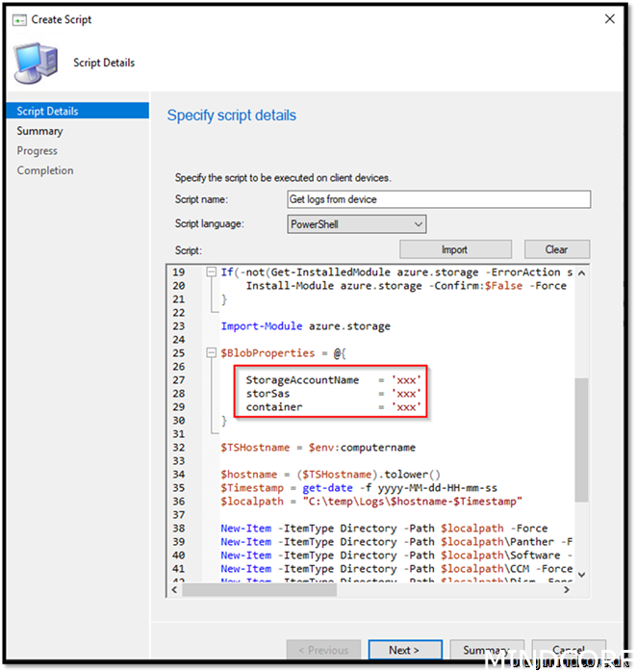Viewport: 636px width, 672px height.
Task: Click the up arrow of the script scrollbar
Action: point(583,271)
